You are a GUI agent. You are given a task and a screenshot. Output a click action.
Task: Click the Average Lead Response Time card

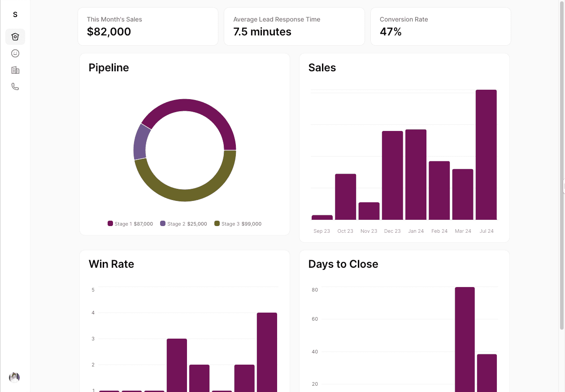(294, 26)
